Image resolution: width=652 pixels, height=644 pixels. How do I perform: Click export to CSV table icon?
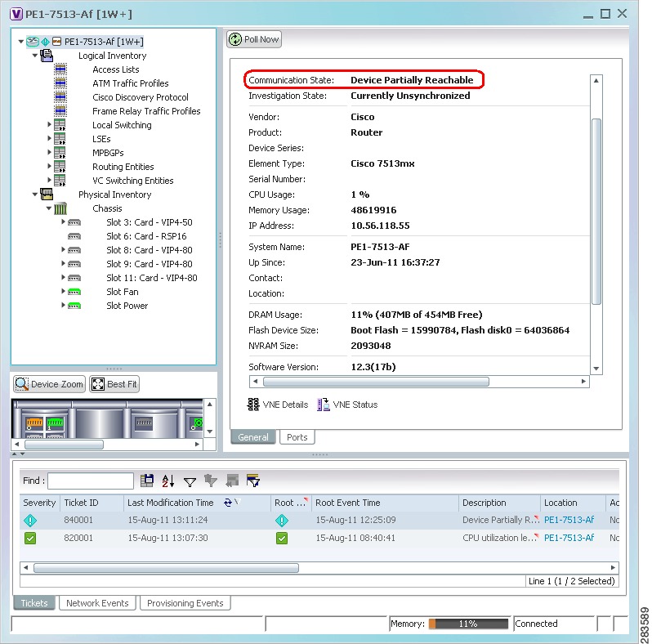pyautogui.click(x=147, y=481)
